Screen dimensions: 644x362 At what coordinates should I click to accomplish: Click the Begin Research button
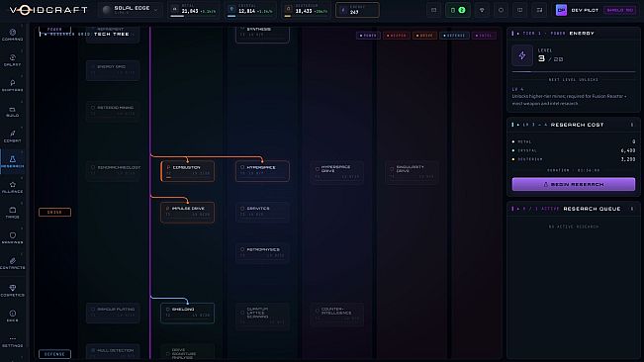(574, 184)
